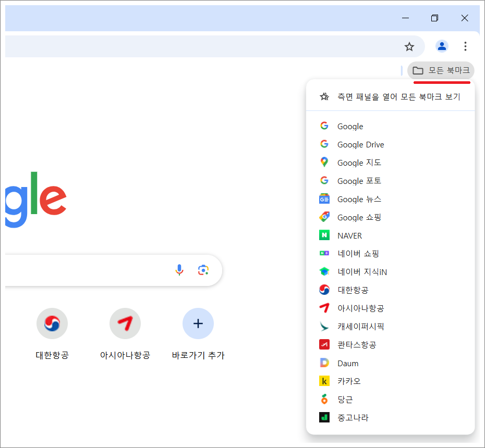Open the NAVER bookmark

391,235
